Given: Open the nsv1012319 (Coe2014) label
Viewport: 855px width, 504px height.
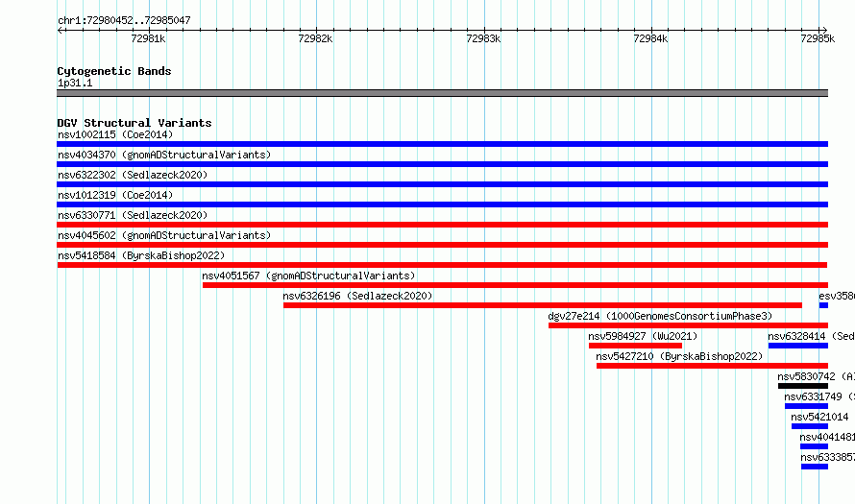Looking at the screenshot, I should 115,195.
